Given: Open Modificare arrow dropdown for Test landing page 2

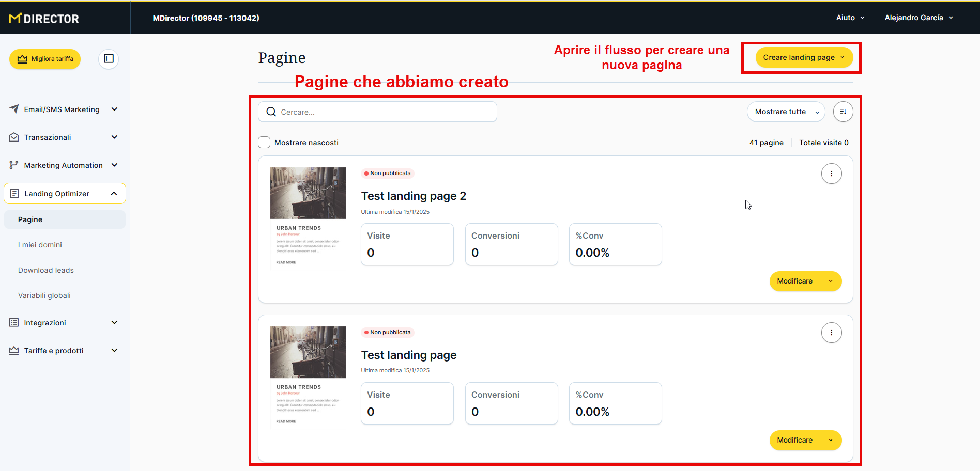Looking at the screenshot, I should pos(831,281).
